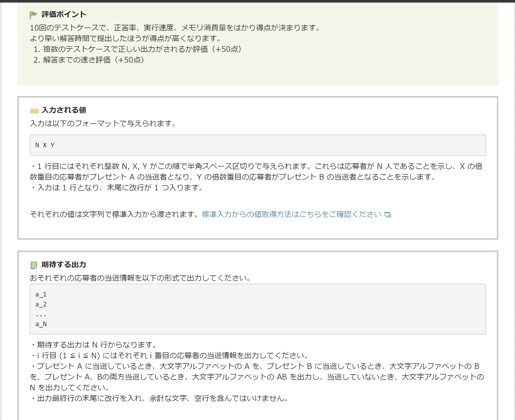Click the green notepad icon beside 期待する出力
The width and height of the screenshot is (515, 420).
[34, 265]
